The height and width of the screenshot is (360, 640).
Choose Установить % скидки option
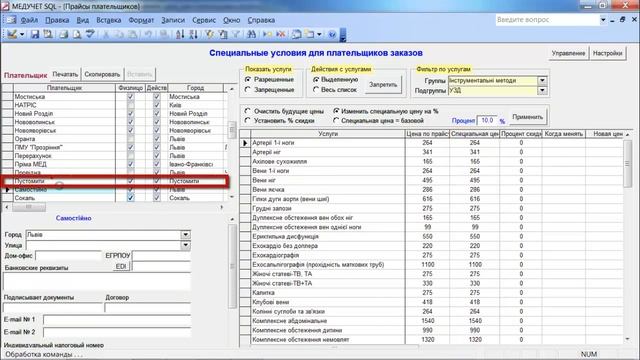click(247, 120)
